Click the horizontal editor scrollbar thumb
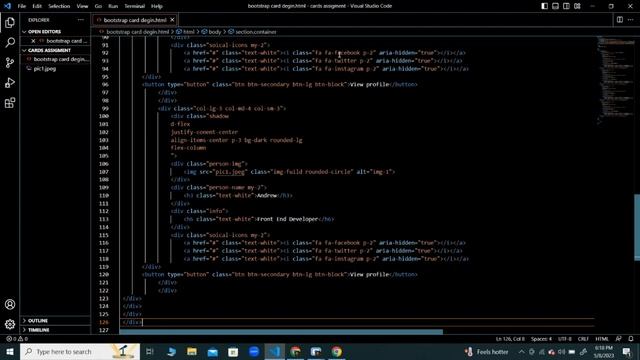This screenshot has height=360, width=640. 281,332
